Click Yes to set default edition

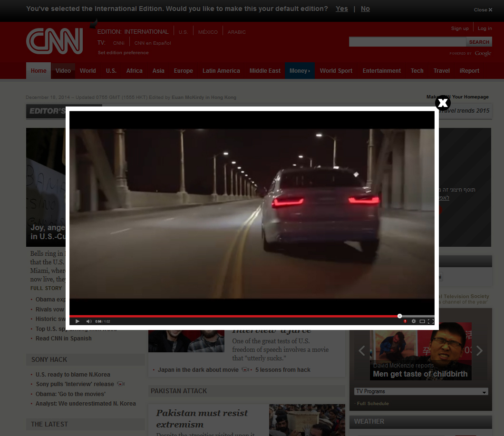coord(342,9)
